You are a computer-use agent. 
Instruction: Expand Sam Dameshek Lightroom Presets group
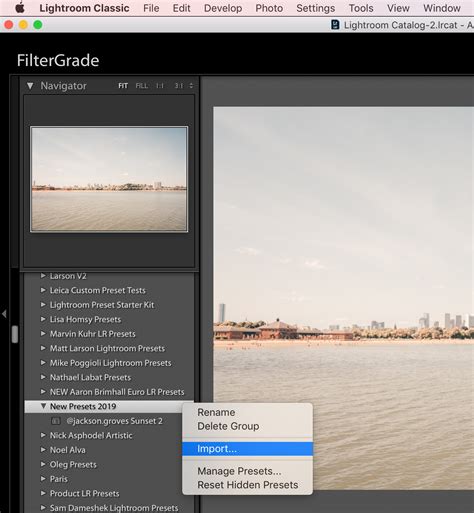(43, 508)
